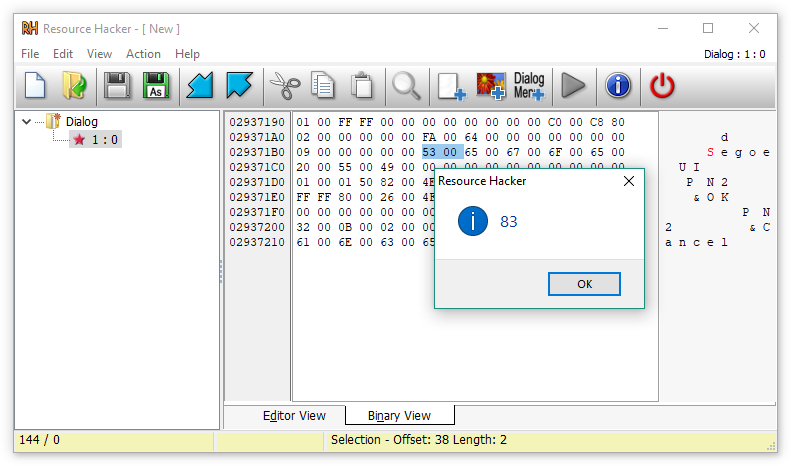Click the Compile Script play button
791x466 pixels.
[x=573, y=86]
